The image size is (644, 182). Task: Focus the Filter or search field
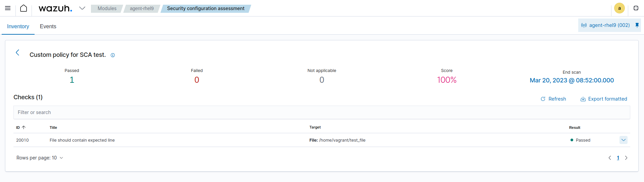point(321,112)
